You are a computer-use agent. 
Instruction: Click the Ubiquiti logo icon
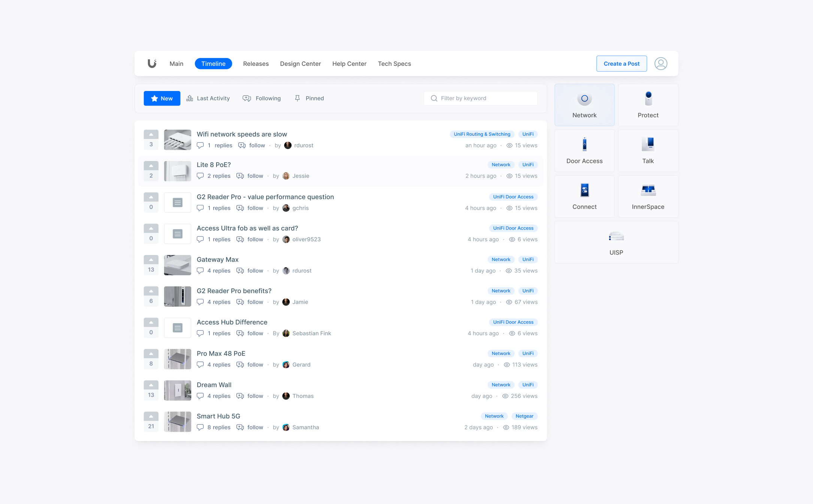coord(152,63)
